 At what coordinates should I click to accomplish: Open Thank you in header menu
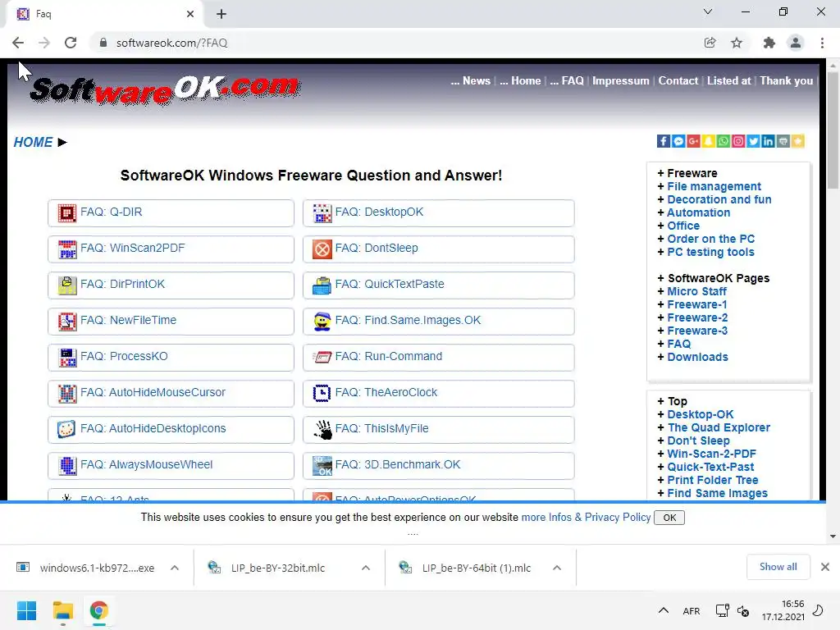[x=786, y=80]
